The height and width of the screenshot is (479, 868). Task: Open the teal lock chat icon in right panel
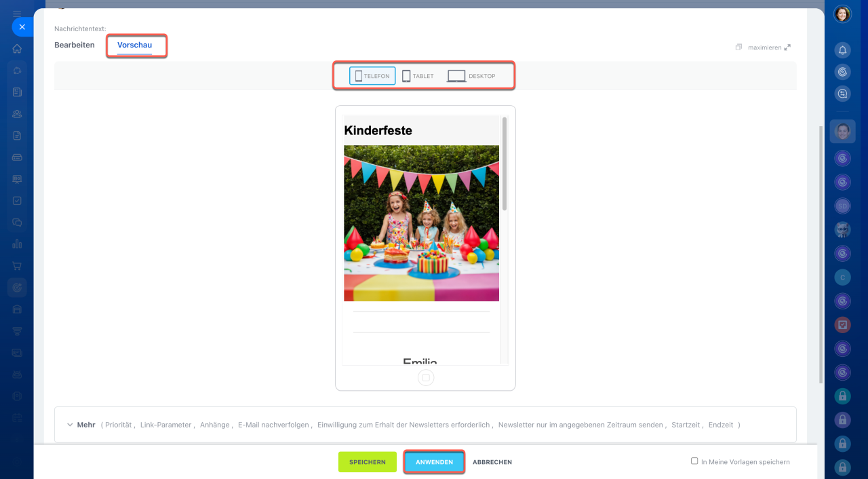(842, 396)
